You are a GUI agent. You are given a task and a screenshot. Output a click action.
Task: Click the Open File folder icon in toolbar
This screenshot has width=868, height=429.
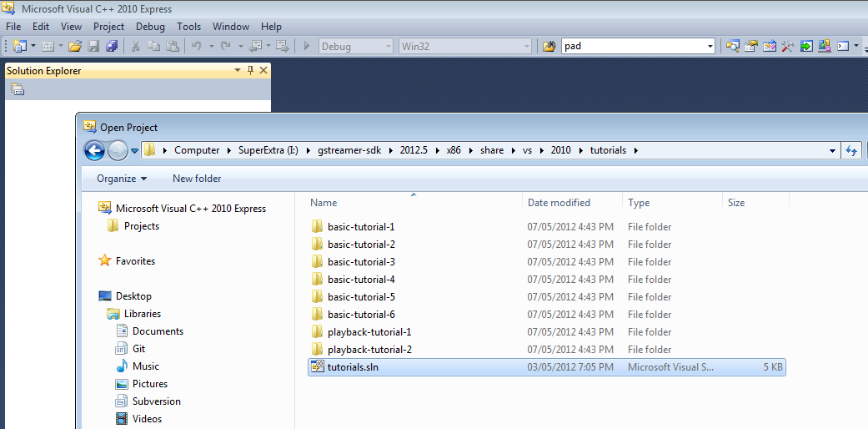tap(75, 46)
